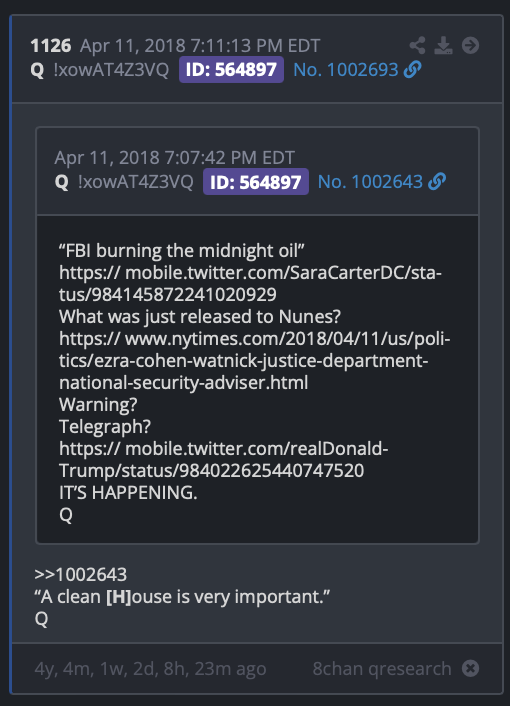Click the 'IT'S HAPPENING.' text line
Screen dimensions: 510x706
[128, 493]
